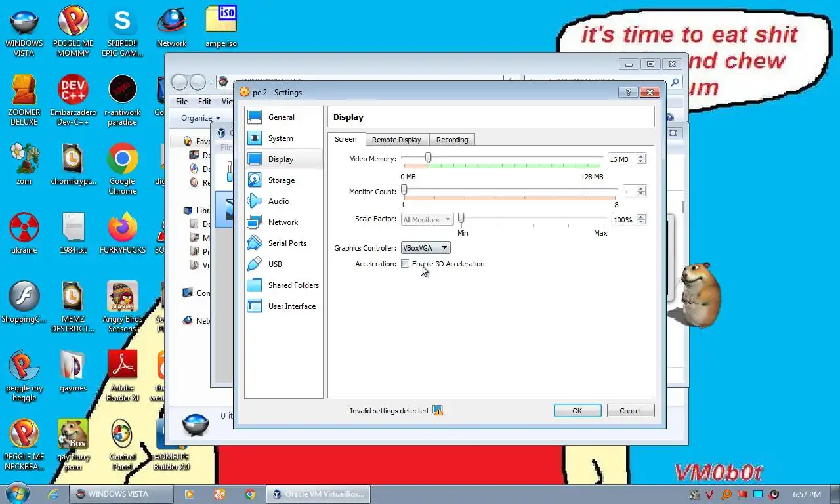This screenshot has width=840, height=504.
Task: Click the Settings dialog help button
Action: point(628,93)
